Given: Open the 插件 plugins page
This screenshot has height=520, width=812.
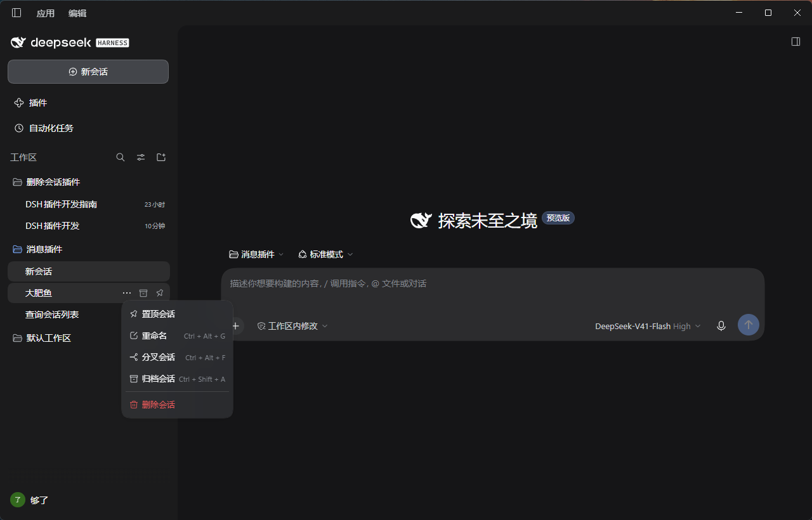Looking at the screenshot, I should [x=88, y=103].
